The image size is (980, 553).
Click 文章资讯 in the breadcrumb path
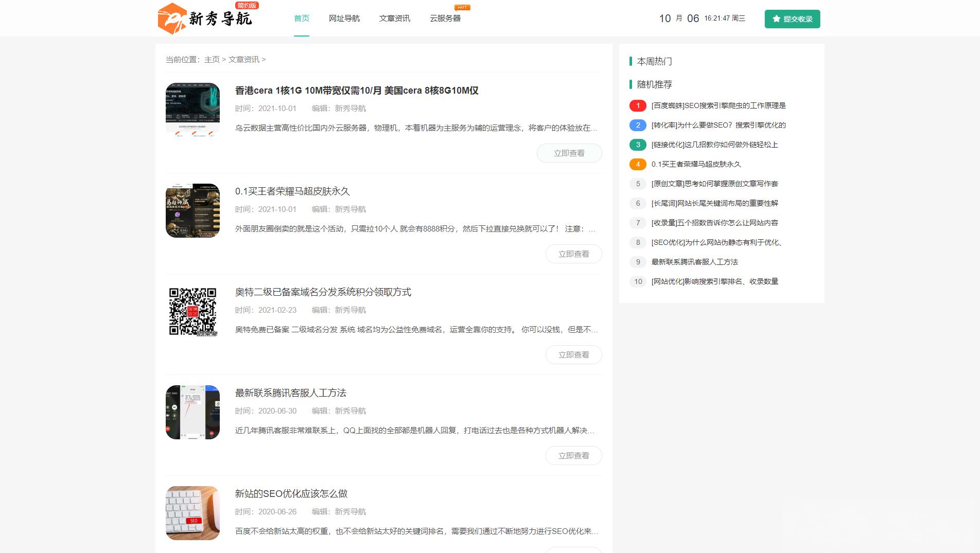(x=244, y=60)
